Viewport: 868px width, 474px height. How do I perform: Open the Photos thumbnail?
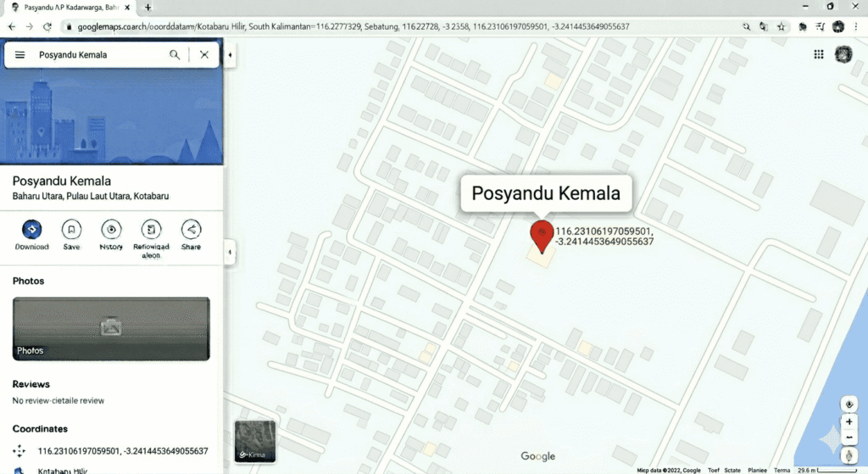[x=111, y=329]
